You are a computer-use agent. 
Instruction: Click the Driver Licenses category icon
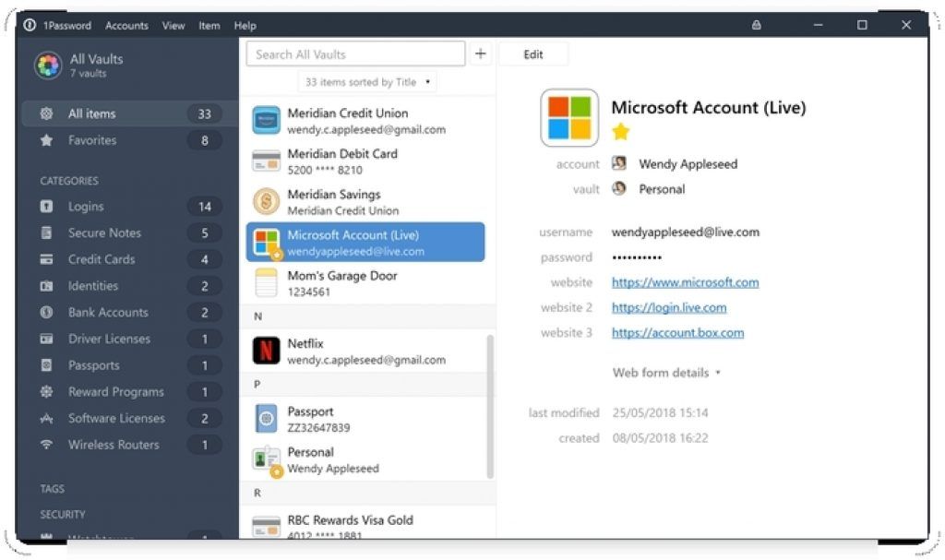click(x=46, y=339)
